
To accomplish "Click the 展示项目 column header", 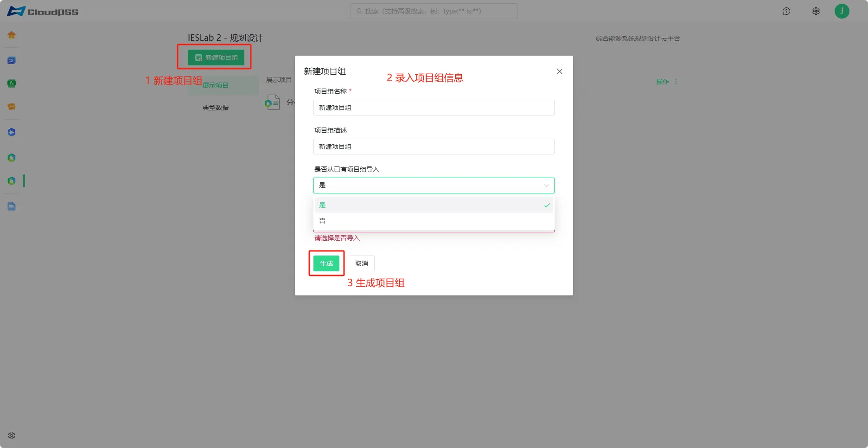I will point(279,80).
